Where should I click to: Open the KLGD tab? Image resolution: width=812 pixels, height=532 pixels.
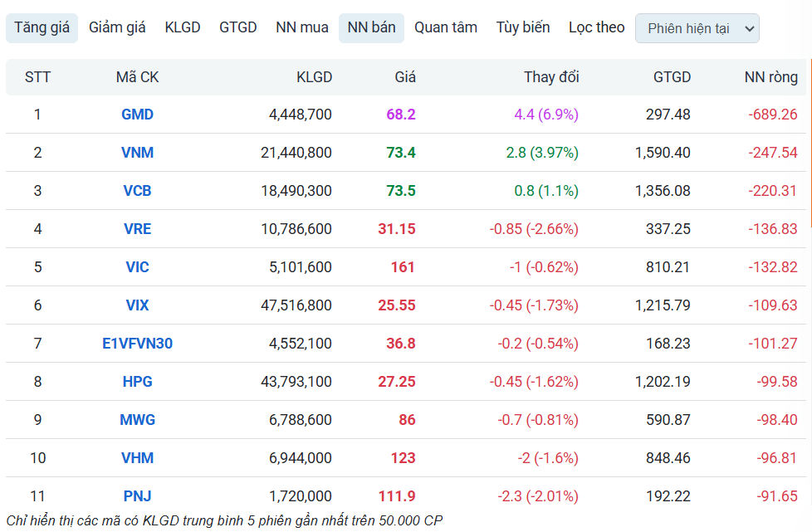click(x=183, y=27)
